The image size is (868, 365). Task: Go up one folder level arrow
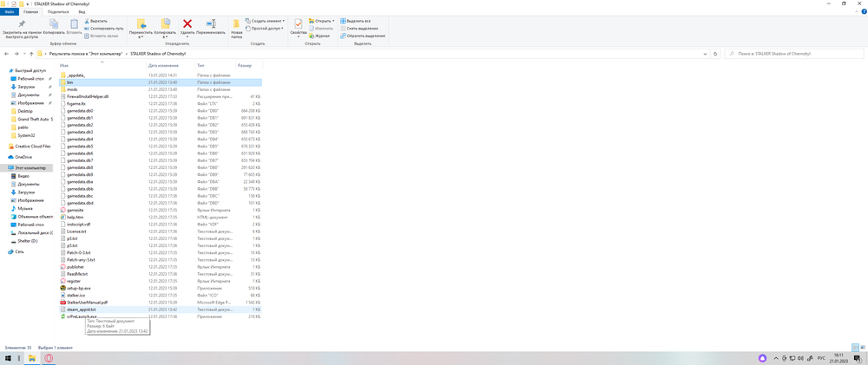[x=31, y=54]
